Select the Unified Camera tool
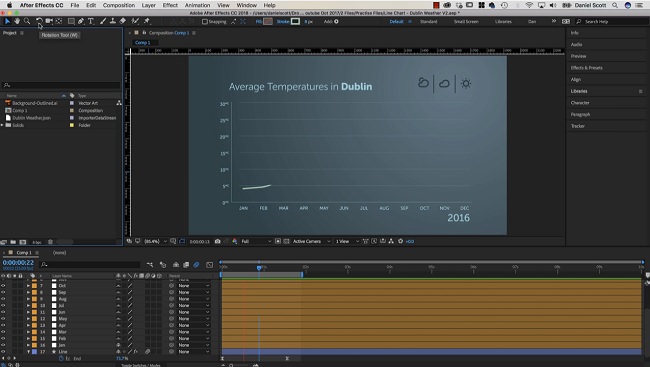Viewport: 650px width, 367px height. (49, 21)
